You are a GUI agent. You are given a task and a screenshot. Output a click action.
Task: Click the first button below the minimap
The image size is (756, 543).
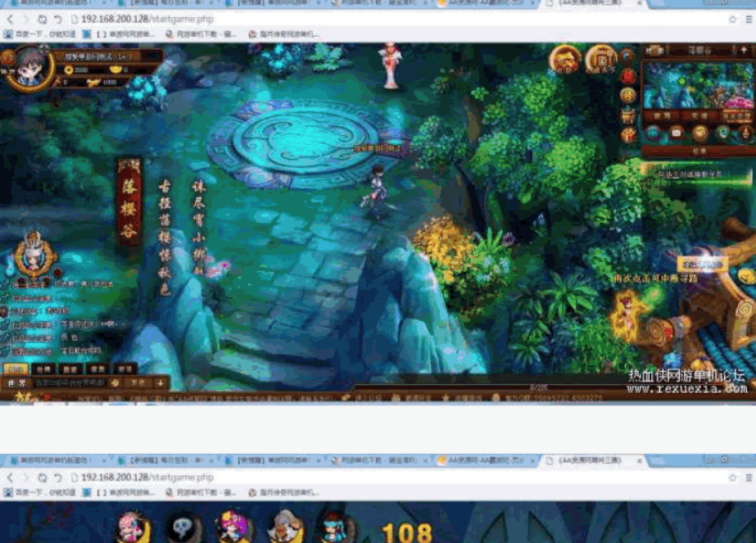pos(662,115)
